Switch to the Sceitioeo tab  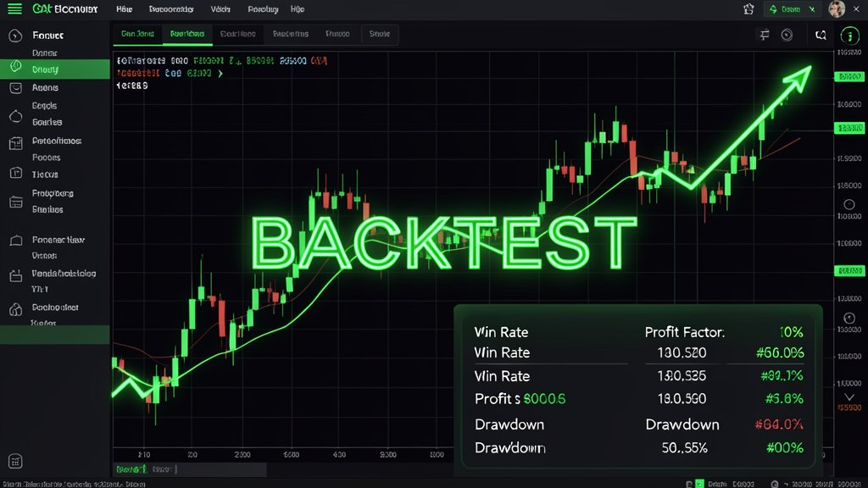pyautogui.click(x=237, y=34)
